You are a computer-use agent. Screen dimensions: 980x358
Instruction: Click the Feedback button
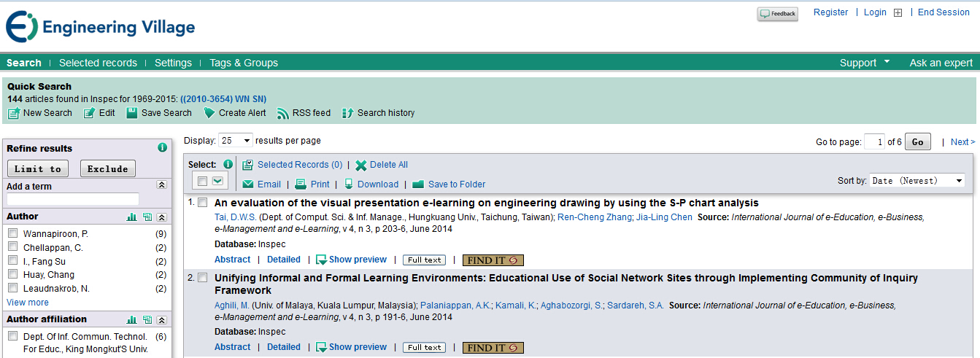tap(778, 14)
